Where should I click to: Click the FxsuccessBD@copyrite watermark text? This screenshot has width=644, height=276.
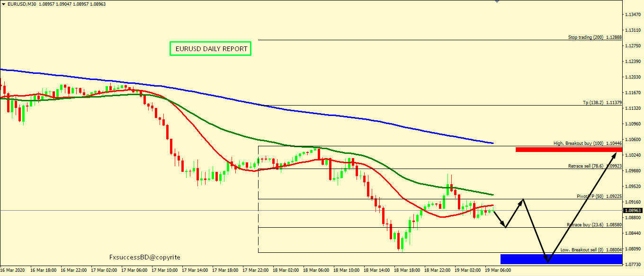(x=144, y=257)
